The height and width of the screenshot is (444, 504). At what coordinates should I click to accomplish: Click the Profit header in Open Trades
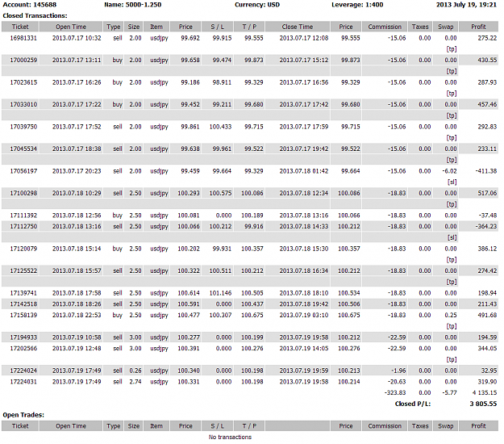[x=478, y=426]
